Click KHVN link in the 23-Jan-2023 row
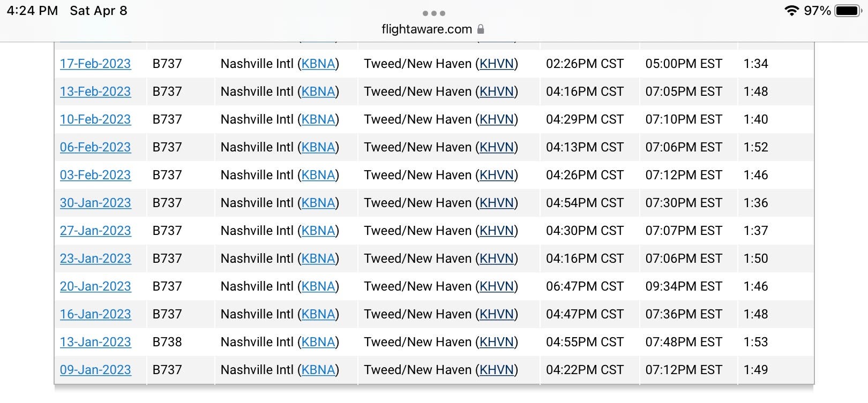Image resolution: width=868 pixels, height=403 pixels. coord(497,258)
